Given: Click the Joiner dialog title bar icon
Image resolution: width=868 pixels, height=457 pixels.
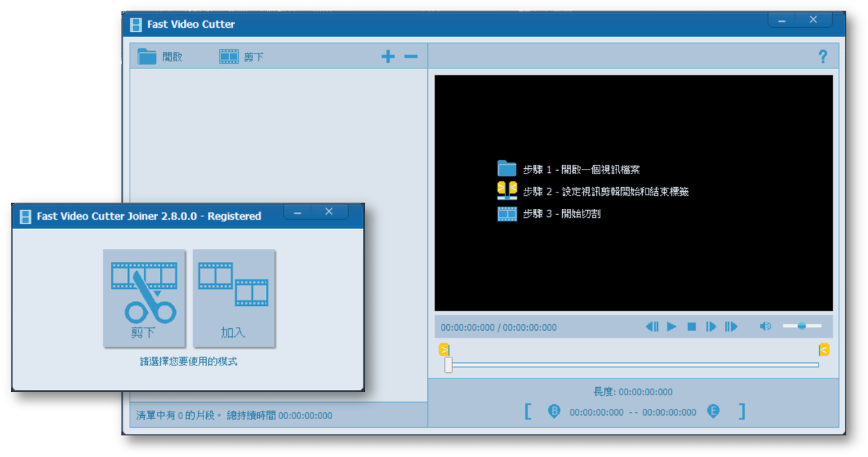Looking at the screenshot, I should (26, 216).
